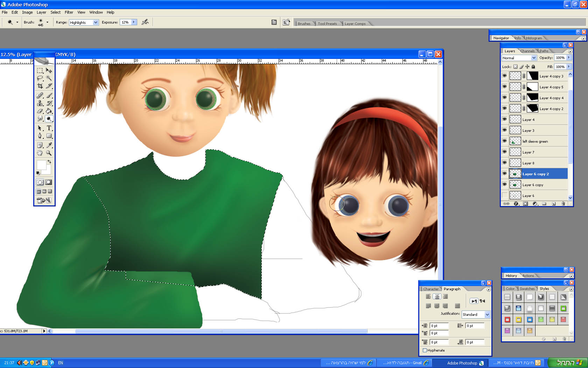588x368 pixels.
Task: Delete layer using the trash icon
Action: tap(563, 204)
